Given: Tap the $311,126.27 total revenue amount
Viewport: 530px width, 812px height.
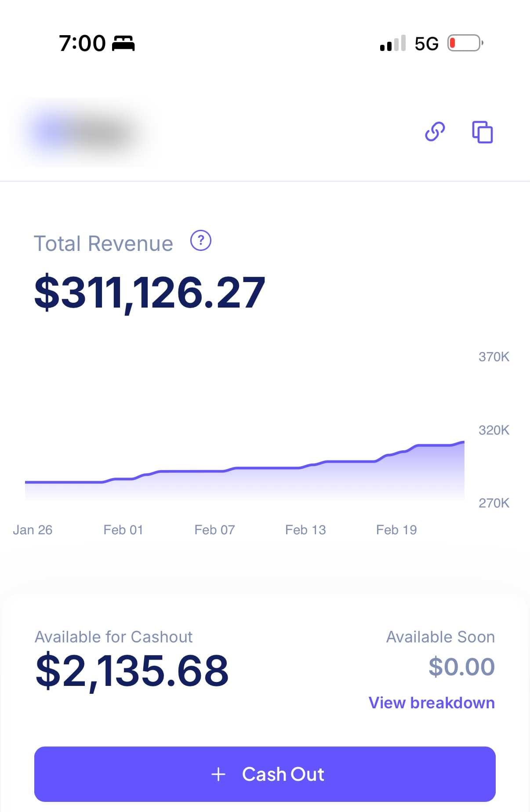Looking at the screenshot, I should (150, 293).
